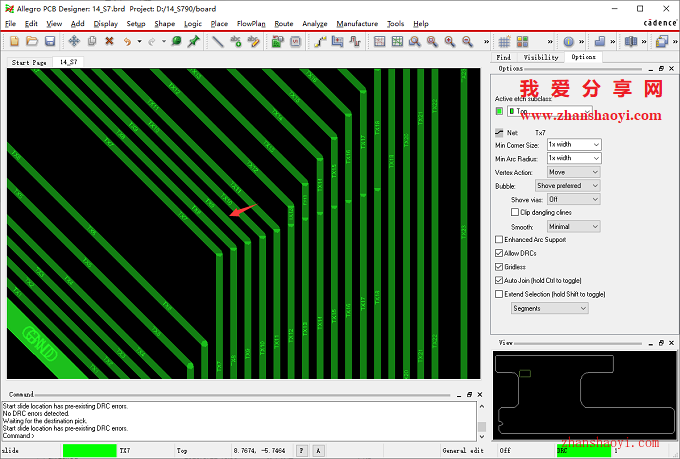Click the Save disk icon
This screenshot has width=680, height=459.
pyautogui.click(x=50, y=41)
